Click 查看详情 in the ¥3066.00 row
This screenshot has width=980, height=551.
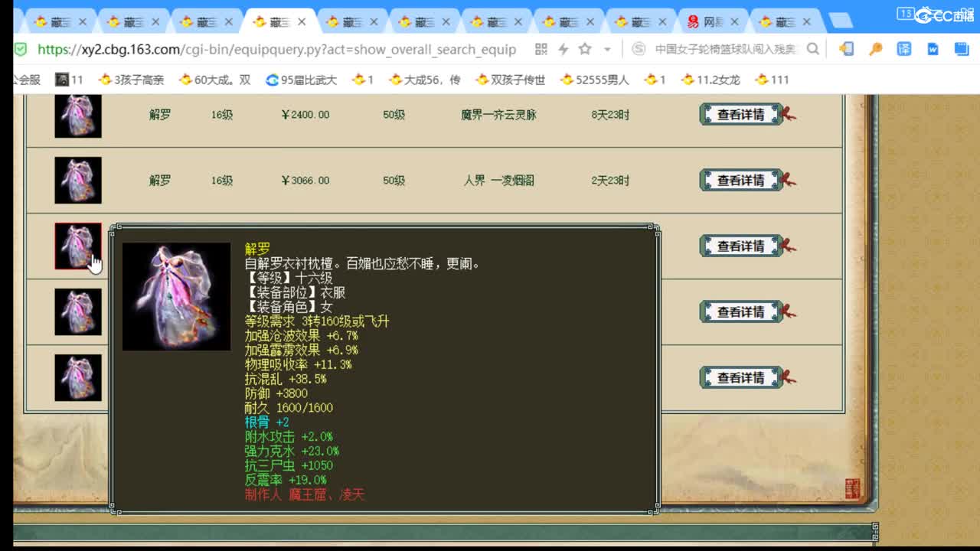pos(740,181)
